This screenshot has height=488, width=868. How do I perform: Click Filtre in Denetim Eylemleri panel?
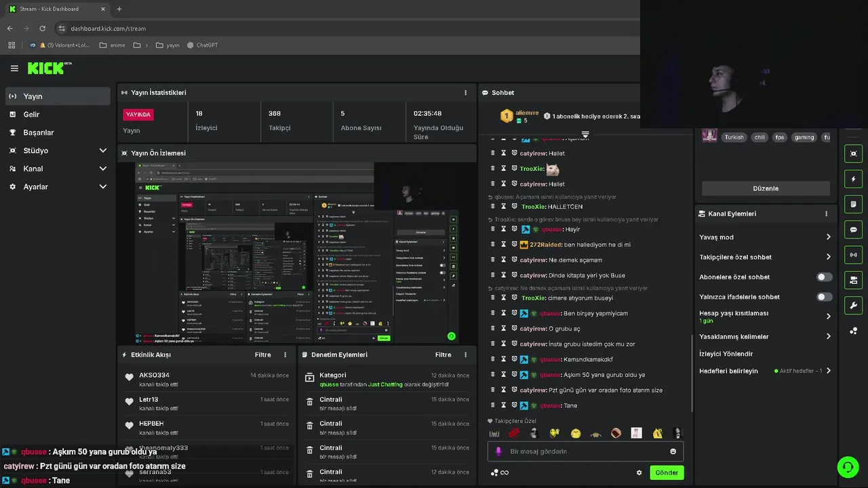(443, 354)
